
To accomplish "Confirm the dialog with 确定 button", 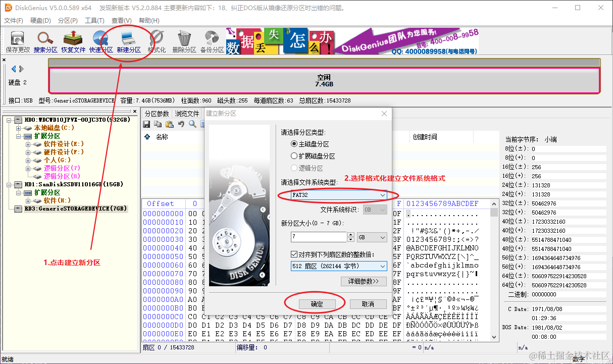I will coord(317,304).
